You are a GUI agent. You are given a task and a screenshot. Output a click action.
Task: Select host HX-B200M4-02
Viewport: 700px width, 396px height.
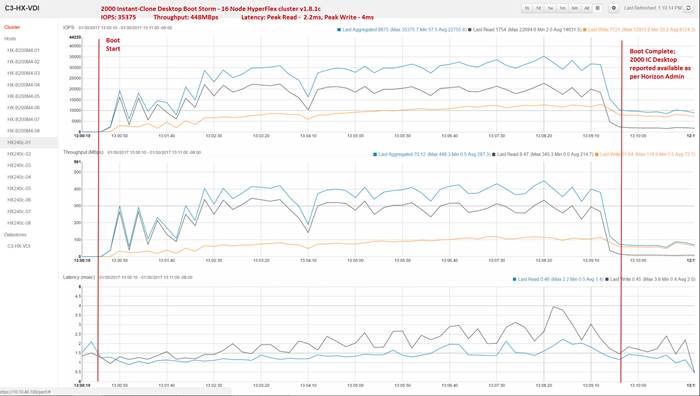point(24,62)
